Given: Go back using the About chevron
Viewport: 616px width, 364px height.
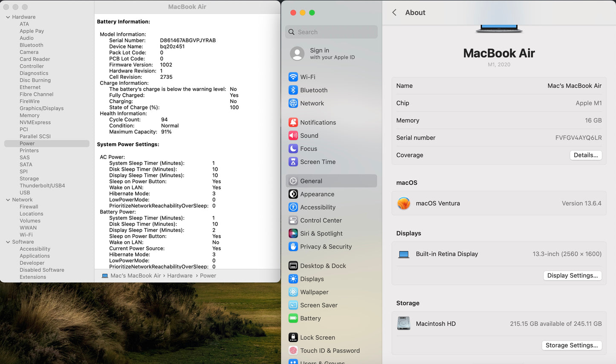Looking at the screenshot, I should pyautogui.click(x=394, y=13).
